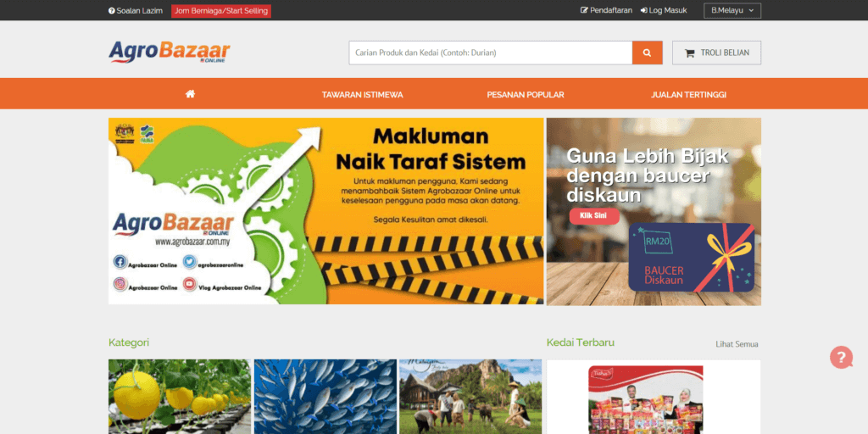Click the question icon beside Soalan Lazim

tap(111, 10)
